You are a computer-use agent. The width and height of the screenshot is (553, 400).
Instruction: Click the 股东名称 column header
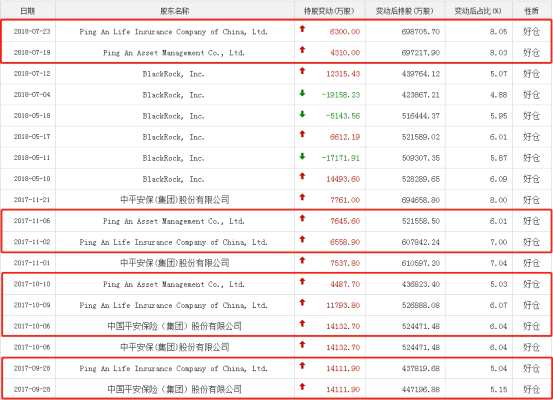pos(175,11)
